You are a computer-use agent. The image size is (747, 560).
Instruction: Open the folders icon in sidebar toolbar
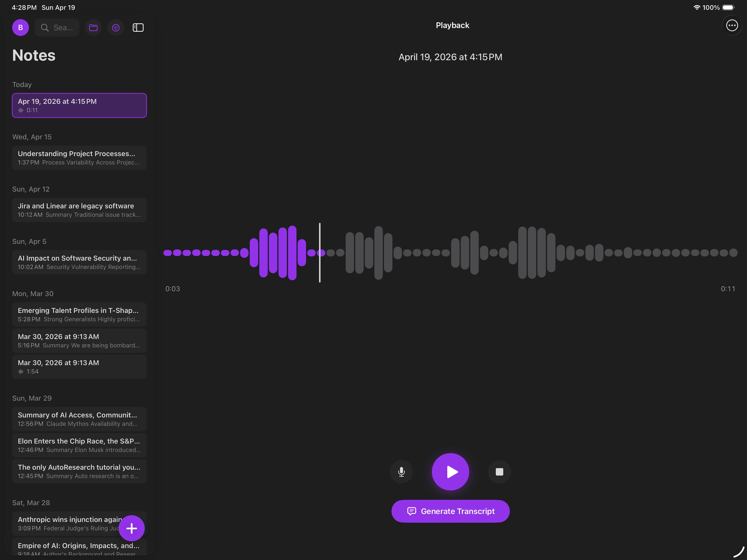pyautogui.click(x=93, y=28)
